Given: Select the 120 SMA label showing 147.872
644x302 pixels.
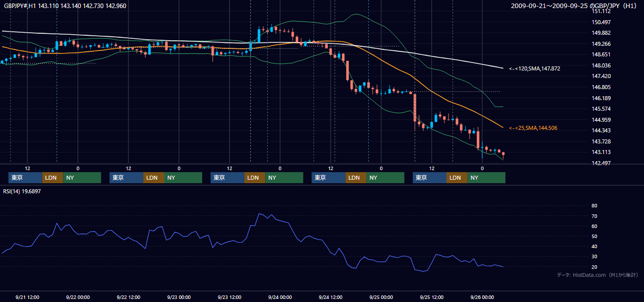Looking at the screenshot, I should click(x=535, y=68).
